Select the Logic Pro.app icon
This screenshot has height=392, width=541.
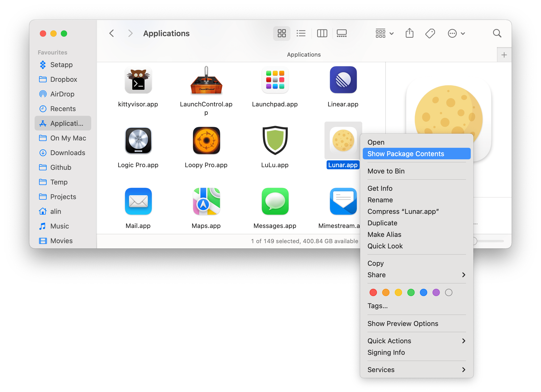pos(138,141)
